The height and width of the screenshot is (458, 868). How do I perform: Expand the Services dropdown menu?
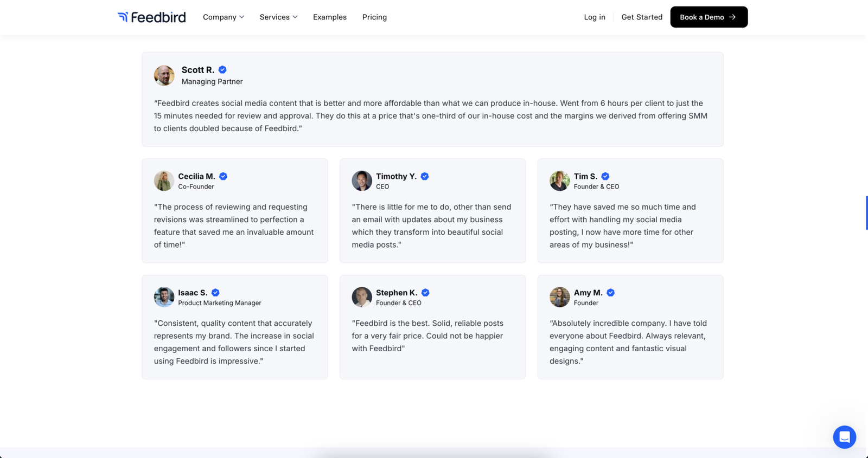[278, 17]
